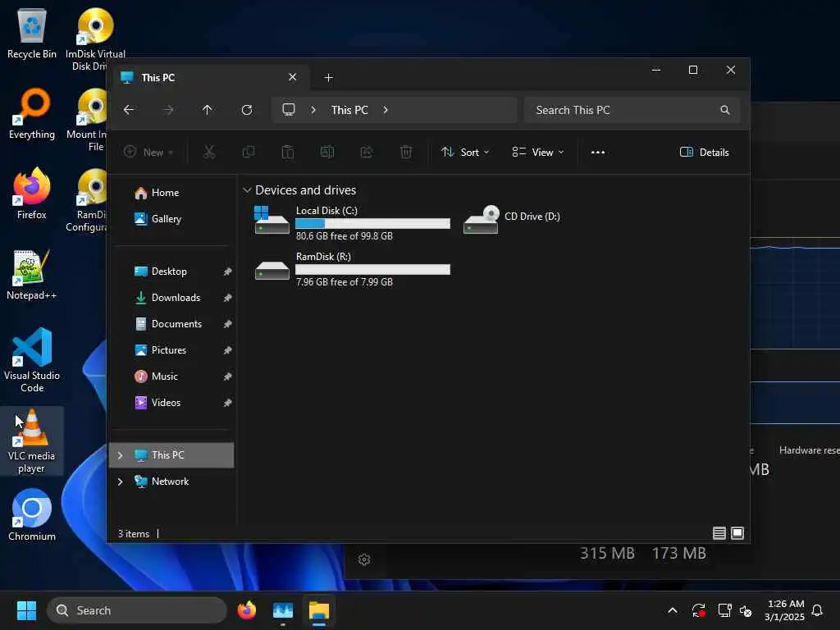This screenshot has width=840, height=630.
Task: Click the pin icon beside Downloads
Action: pos(228,298)
